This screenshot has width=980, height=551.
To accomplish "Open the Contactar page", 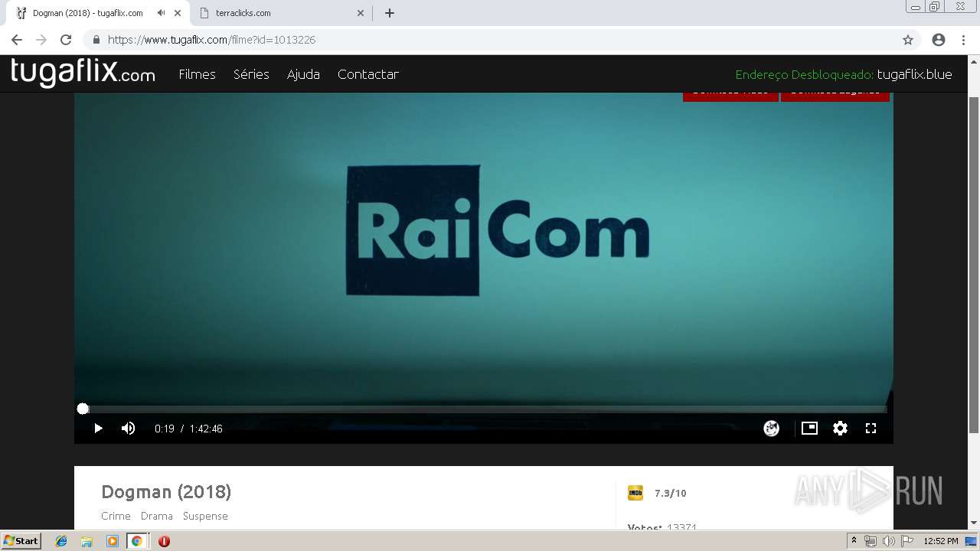I will point(368,74).
